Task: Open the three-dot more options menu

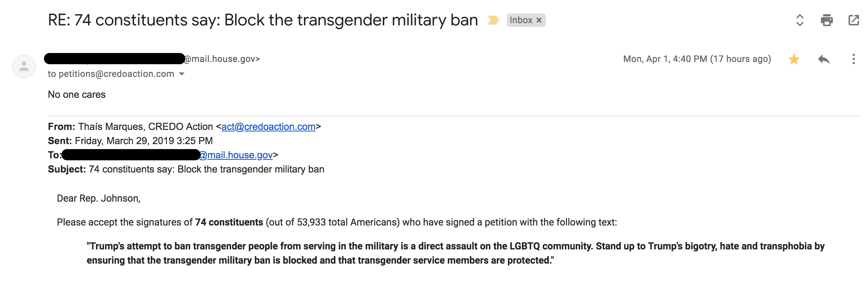Action: click(853, 59)
